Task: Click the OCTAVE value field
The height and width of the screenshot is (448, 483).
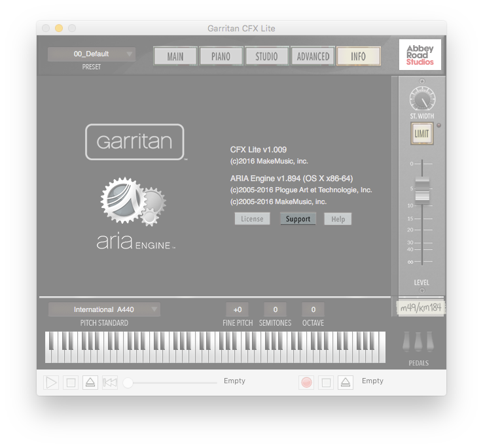Action: point(313,309)
